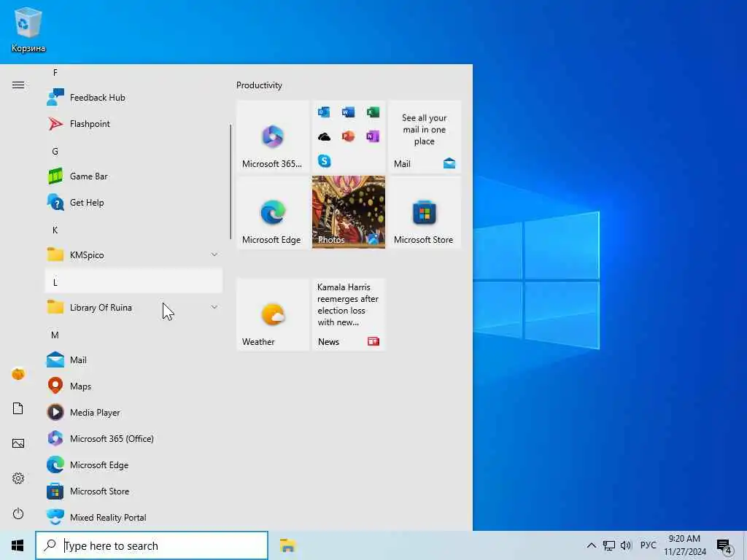Open Feedback Hub from the app list
The image size is (747, 560).
pos(133,98)
